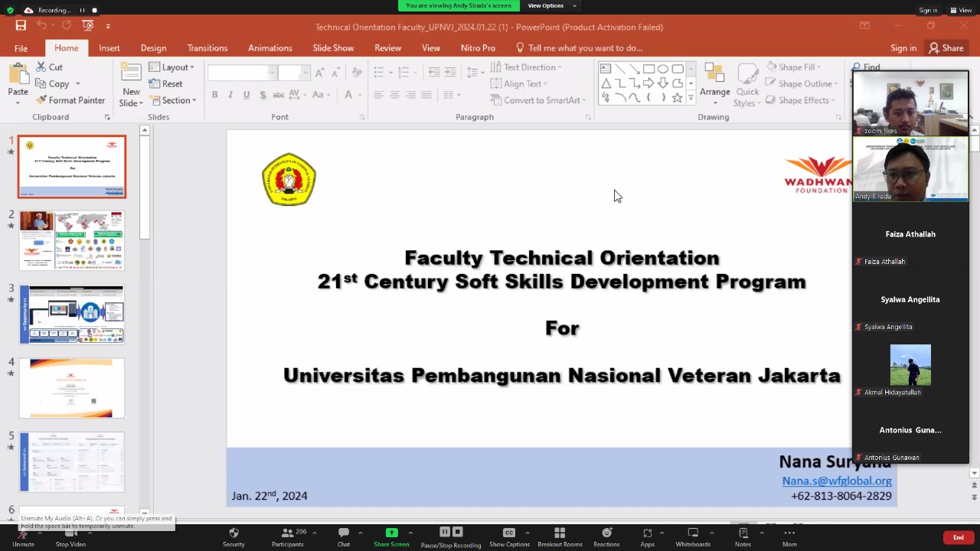Image resolution: width=980 pixels, height=551 pixels.
Task: Toggle Show Captions
Action: point(509,533)
